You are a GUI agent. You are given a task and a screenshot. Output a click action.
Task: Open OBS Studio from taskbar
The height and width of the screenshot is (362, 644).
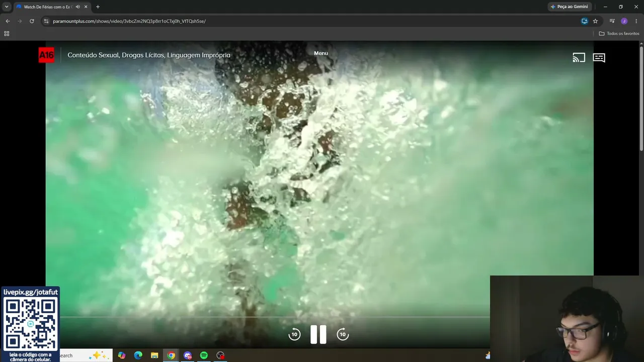220,355
